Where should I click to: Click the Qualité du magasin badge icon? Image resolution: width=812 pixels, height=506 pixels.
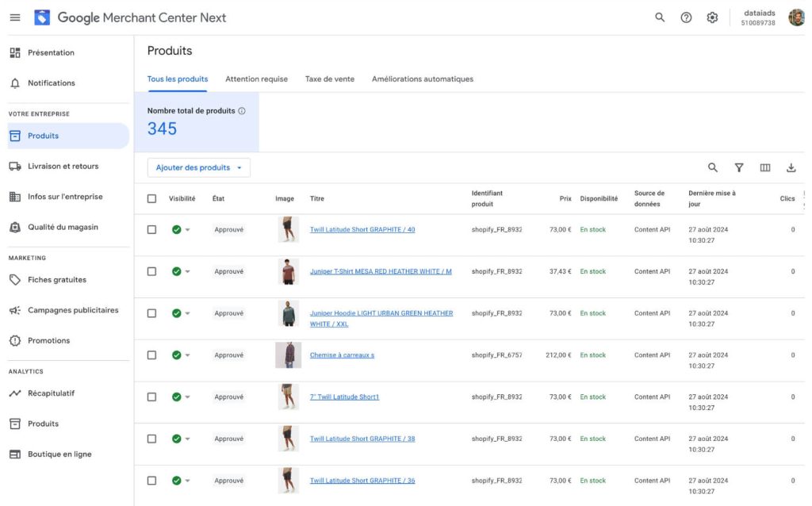tap(15, 227)
